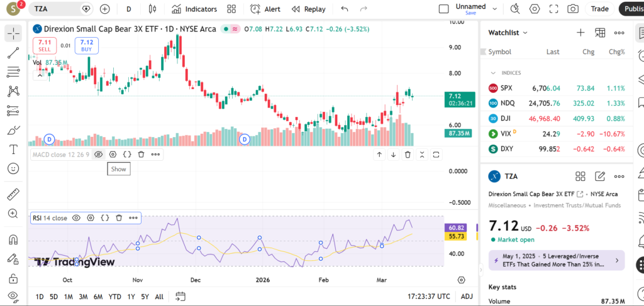Open the Indicators menu
The image size is (644, 306).
coord(194,9)
